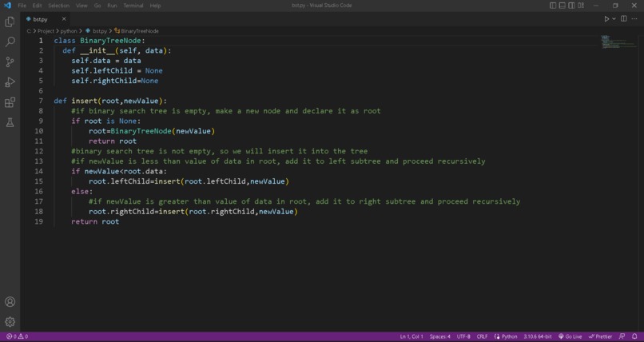Click 'def insert(root,newValue):' text
Image resolution: width=644 pixels, height=342 pixels.
[110, 101]
